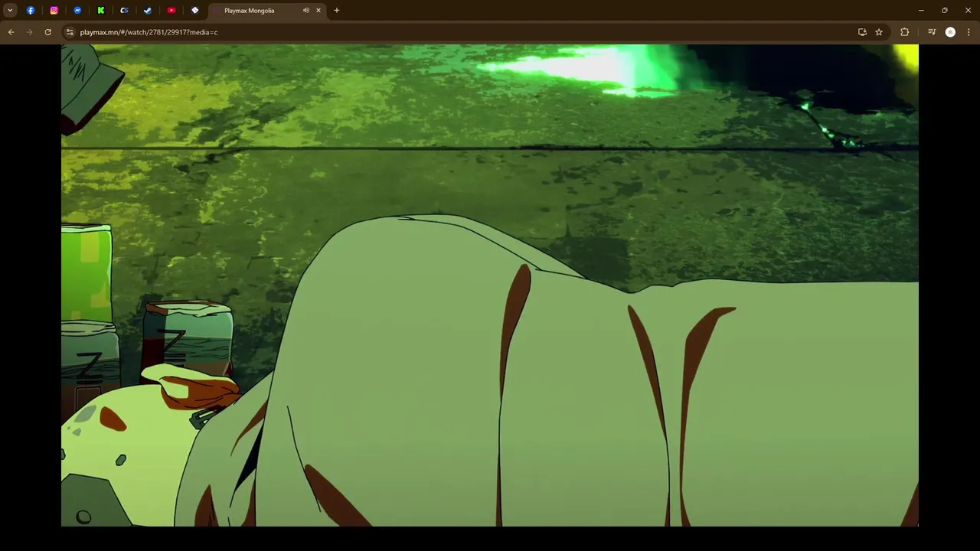Viewport: 980px width, 551px height.
Task: Switch to the Facebook pinned tab
Action: click(x=31, y=11)
